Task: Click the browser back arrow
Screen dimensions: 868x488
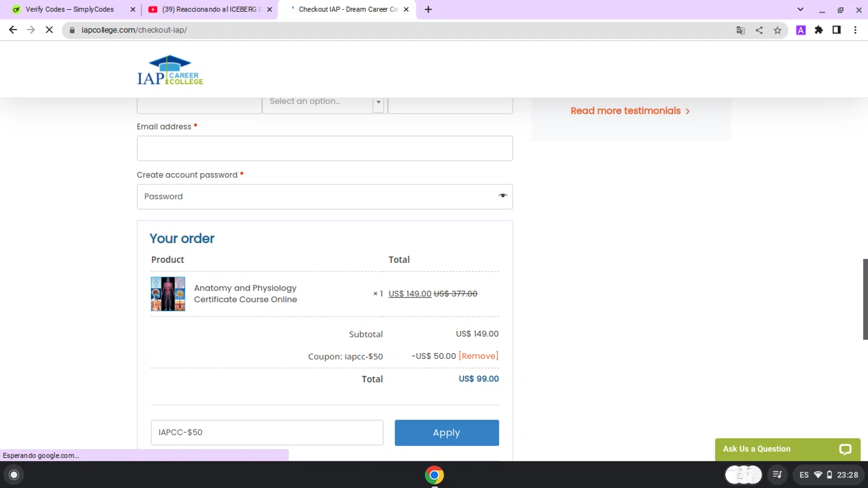Action: [13, 30]
